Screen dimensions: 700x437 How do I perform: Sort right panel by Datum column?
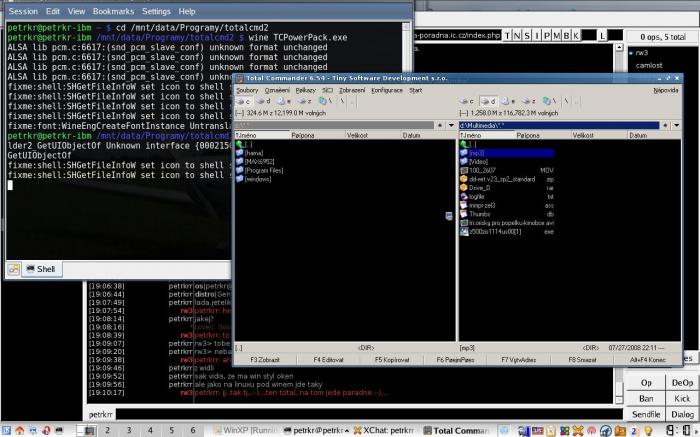(x=654, y=135)
